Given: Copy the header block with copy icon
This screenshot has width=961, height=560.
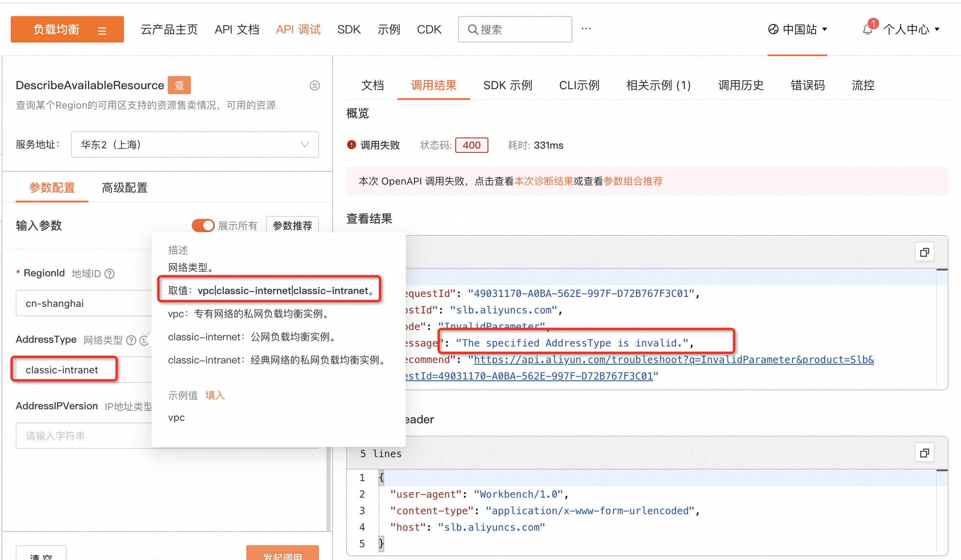Looking at the screenshot, I should coord(924,453).
